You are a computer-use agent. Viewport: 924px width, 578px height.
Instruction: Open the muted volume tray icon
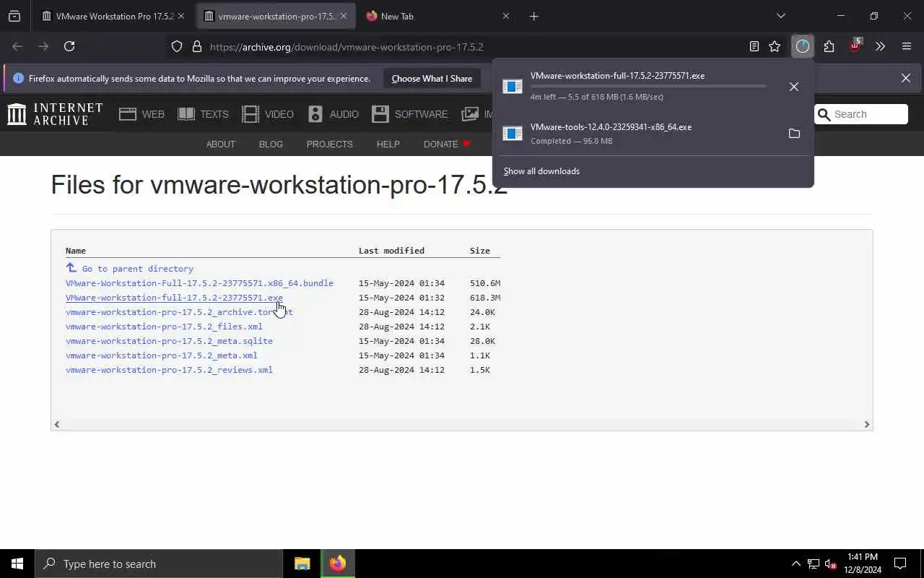(831, 564)
